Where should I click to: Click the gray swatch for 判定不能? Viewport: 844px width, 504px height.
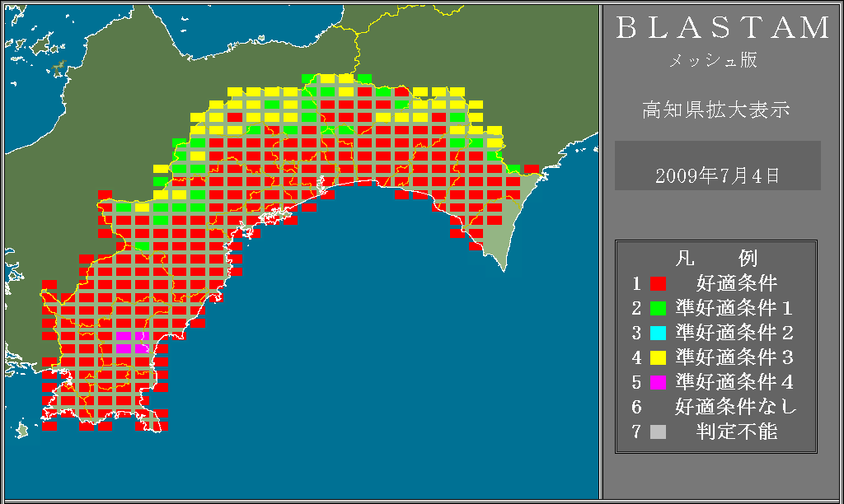point(658,432)
